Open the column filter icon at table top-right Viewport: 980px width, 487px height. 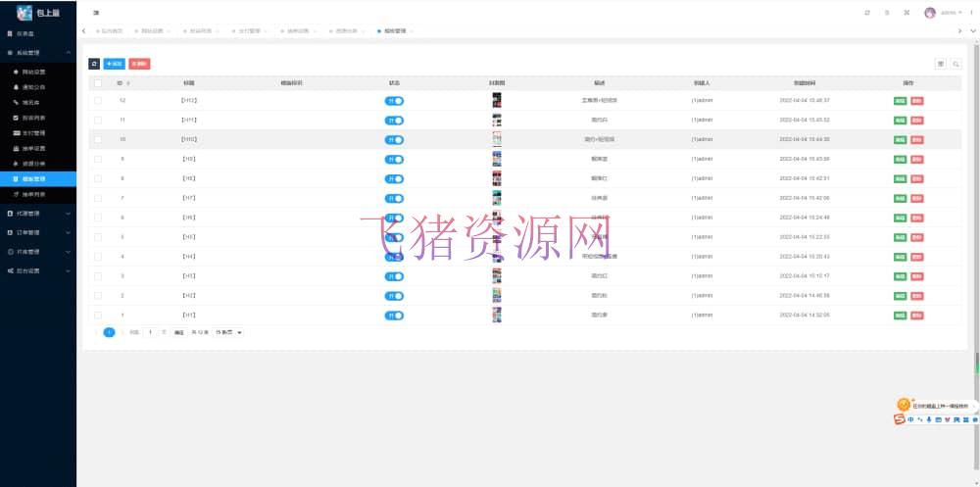coord(940,64)
